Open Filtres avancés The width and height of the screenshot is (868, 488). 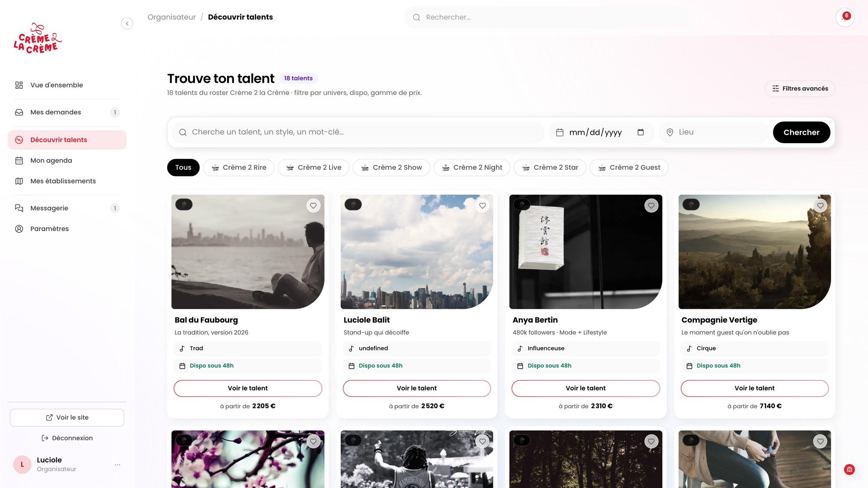(800, 88)
